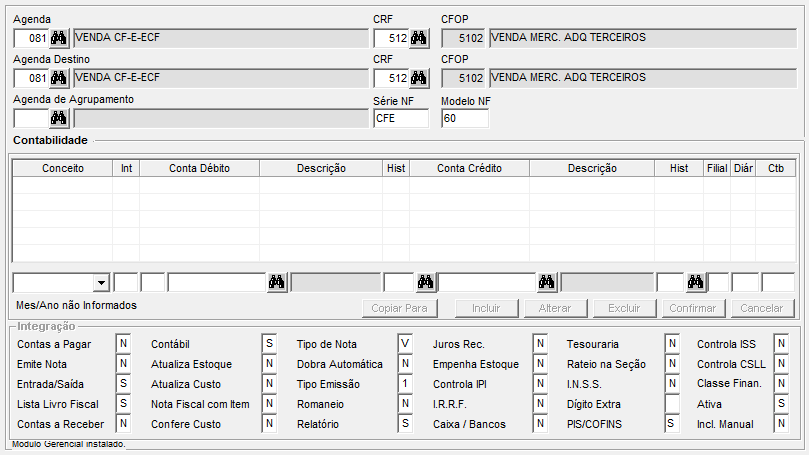
Task: Click the PIS/COFINS value box
Action: 672,424
